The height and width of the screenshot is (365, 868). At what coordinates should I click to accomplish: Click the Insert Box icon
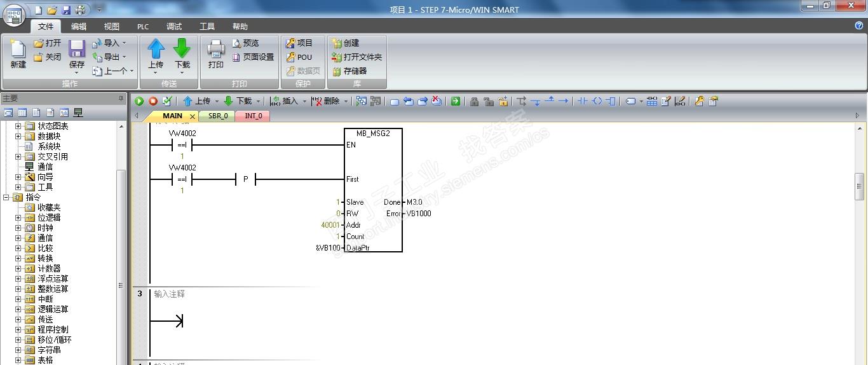pyautogui.click(x=611, y=101)
